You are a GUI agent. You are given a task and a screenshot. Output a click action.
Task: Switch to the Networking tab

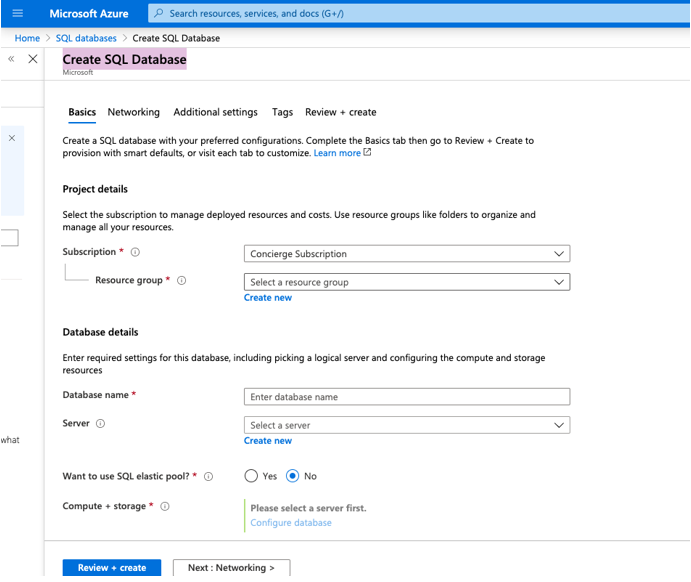tap(133, 113)
